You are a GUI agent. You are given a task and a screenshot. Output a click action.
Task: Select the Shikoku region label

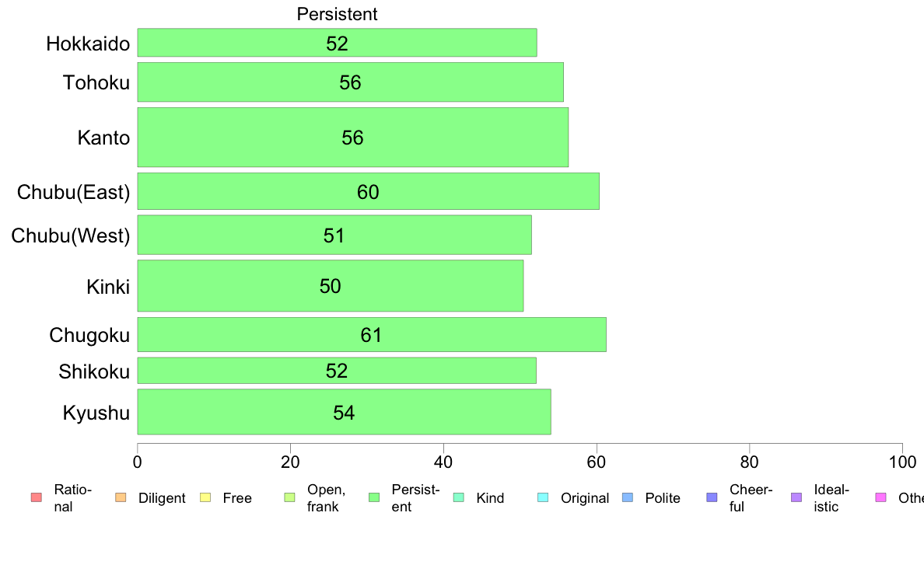coord(93,371)
